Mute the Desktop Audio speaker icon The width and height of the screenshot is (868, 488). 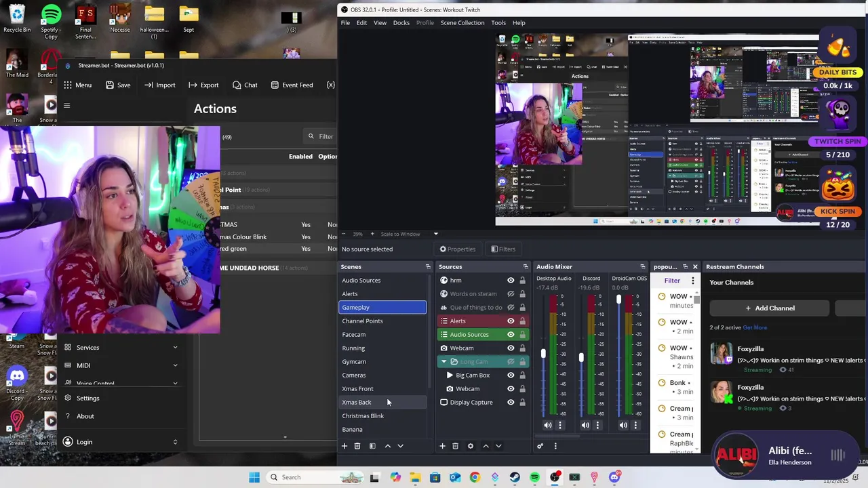coord(548,425)
